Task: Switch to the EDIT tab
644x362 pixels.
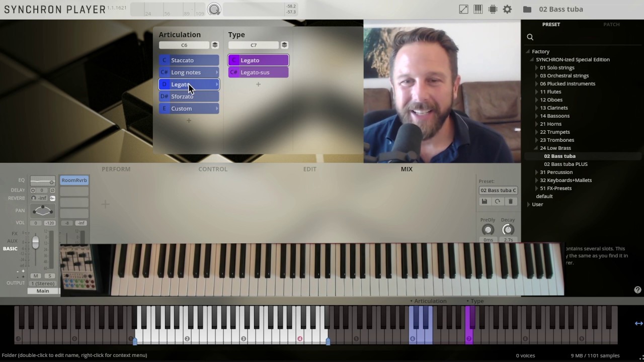Action: click(x=309, y=169)
